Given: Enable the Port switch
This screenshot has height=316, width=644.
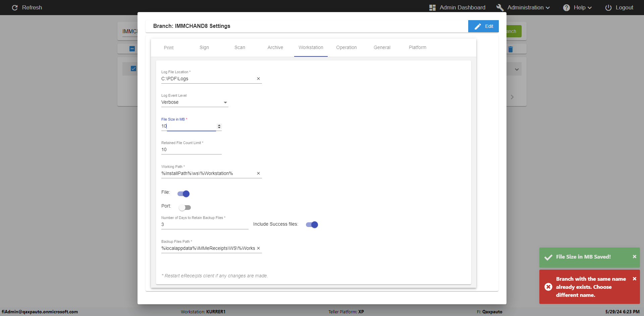Looking at the screenshot, I should click(x=185, y=208).
